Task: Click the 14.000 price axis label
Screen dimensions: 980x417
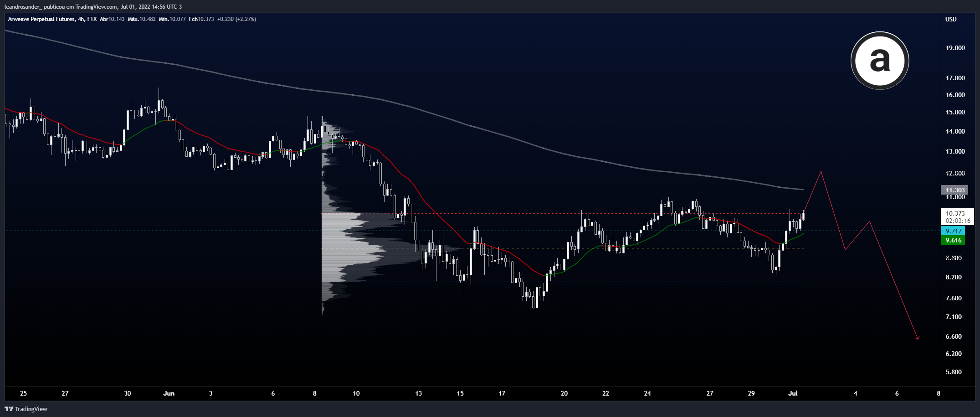Action: 955,131
